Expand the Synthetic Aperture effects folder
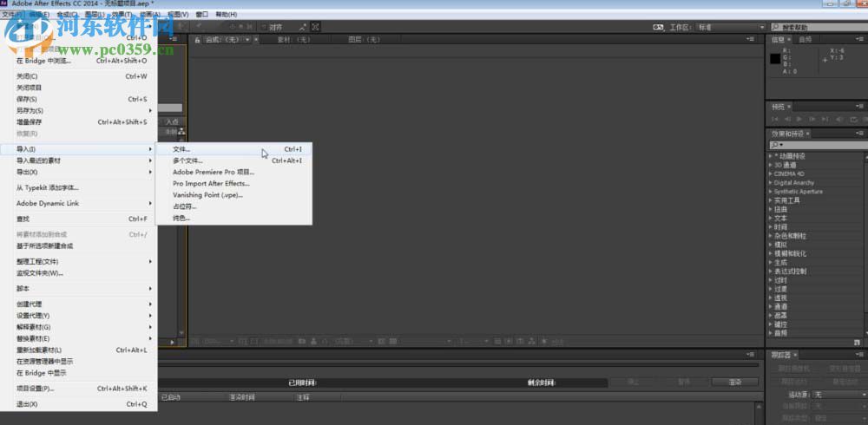The height and width of the screenshot is (425, 868). pos(798,192)
